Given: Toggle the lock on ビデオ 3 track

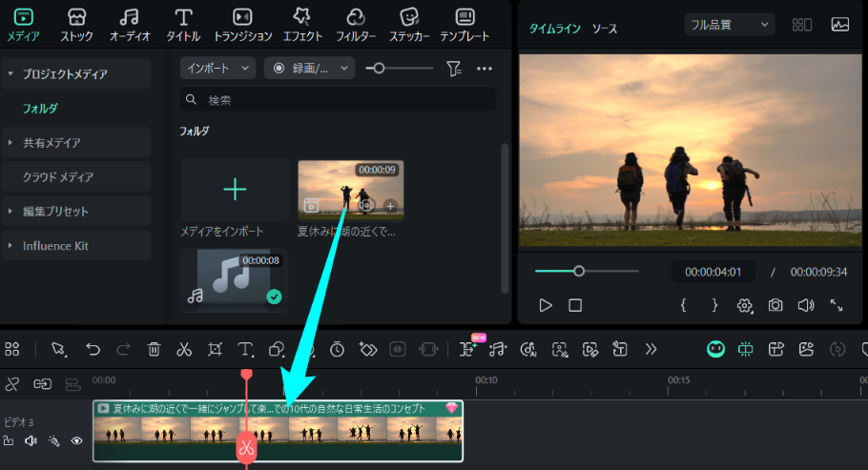Looking at the screenshot, I should [9, 440].
